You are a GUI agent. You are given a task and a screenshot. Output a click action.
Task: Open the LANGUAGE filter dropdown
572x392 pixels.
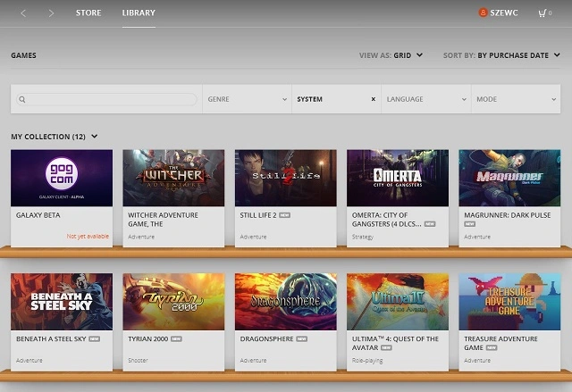426,99
